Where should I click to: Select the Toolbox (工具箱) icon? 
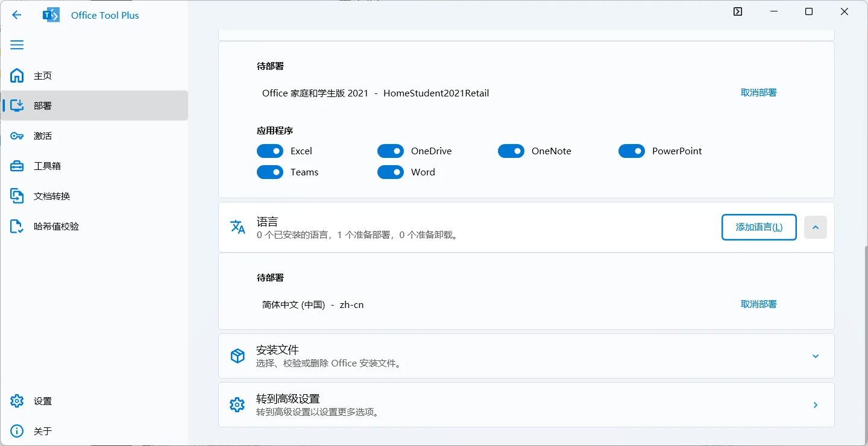[x=17, y=166]
